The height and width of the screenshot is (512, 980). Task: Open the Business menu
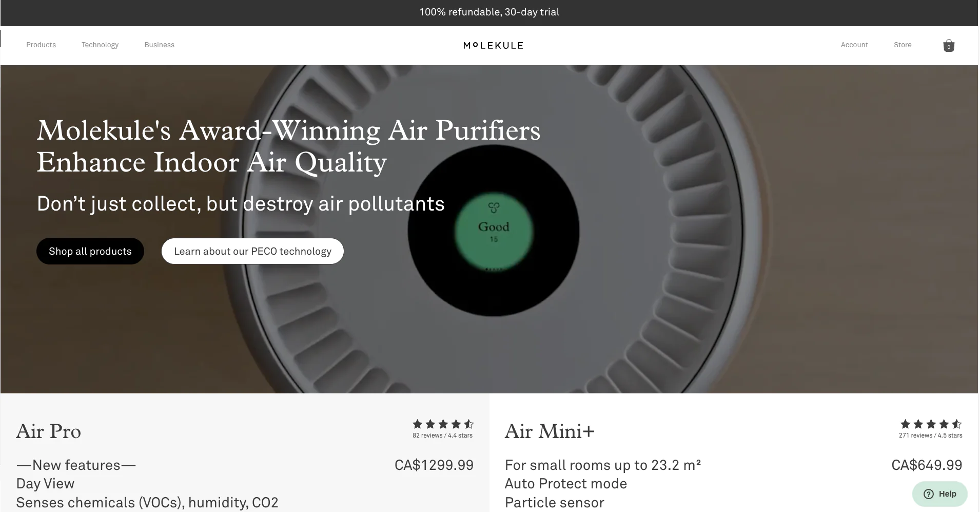pyautogui.click(x=159, y=45)
